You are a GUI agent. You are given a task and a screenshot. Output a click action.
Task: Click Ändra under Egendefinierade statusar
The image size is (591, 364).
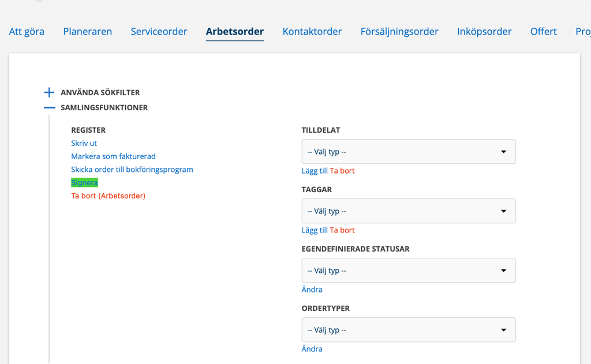(312, 290)
